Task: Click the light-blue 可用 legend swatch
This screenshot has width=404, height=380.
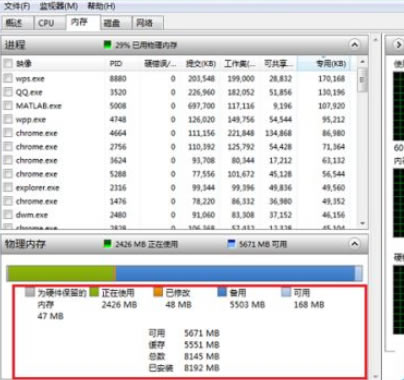Action: click(286, 292)
